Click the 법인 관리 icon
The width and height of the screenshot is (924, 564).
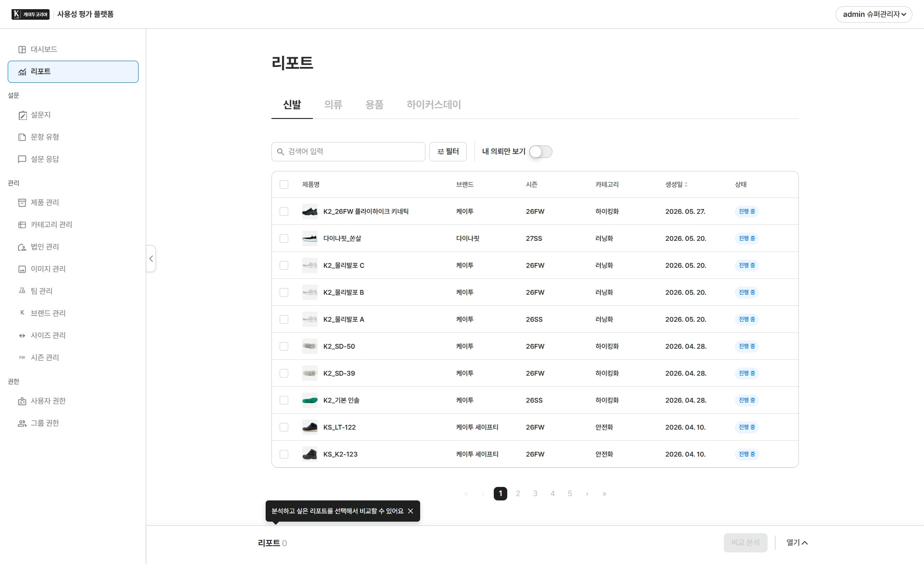tap(22, 247)
